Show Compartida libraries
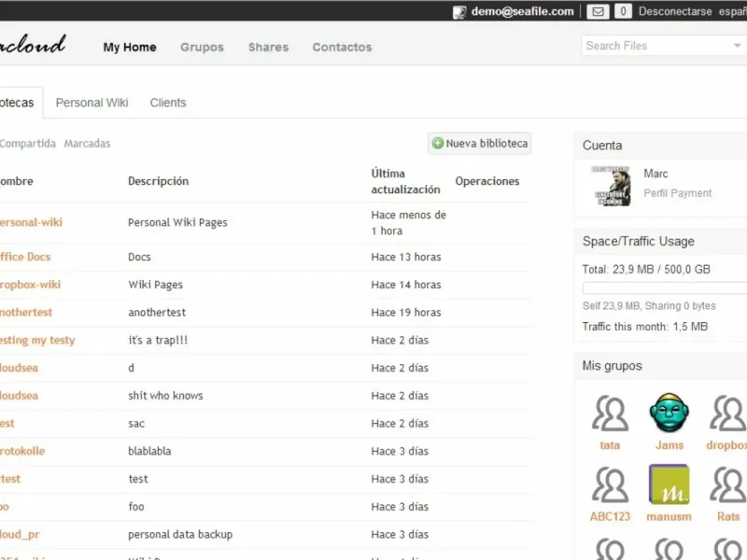 click(x=28, y=144)
